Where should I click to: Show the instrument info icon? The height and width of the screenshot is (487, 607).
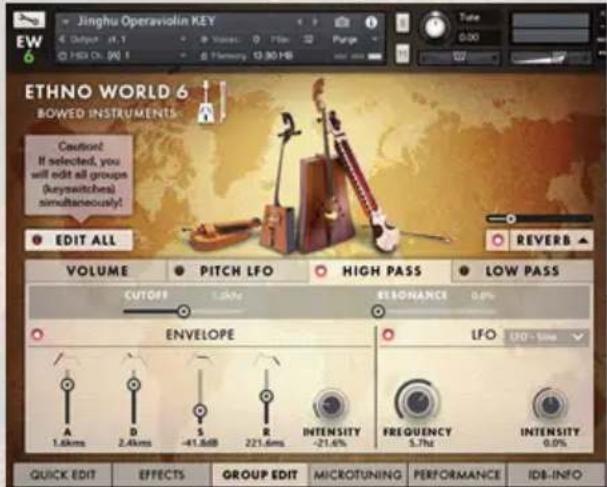(371, 22)
